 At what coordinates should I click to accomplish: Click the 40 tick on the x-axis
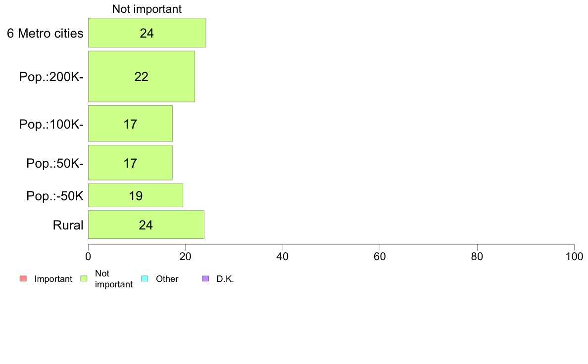point(283,256)
